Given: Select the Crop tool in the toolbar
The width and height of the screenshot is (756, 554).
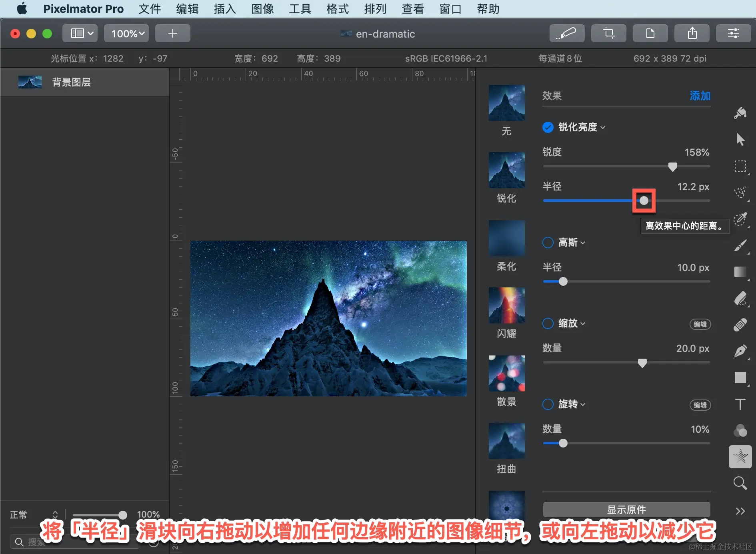Looking at the screenshot, I should pyautogui.click(x=609, y=33).
